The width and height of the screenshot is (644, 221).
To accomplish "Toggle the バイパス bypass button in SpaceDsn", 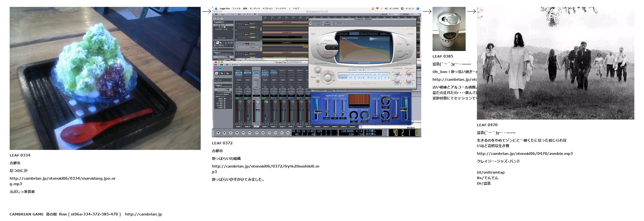I will point(316,22).
